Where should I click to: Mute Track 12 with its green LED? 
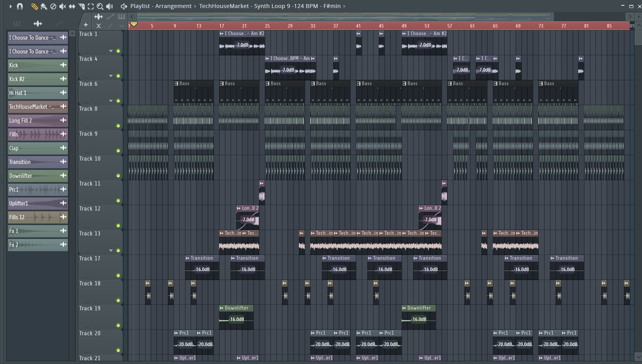118,226
